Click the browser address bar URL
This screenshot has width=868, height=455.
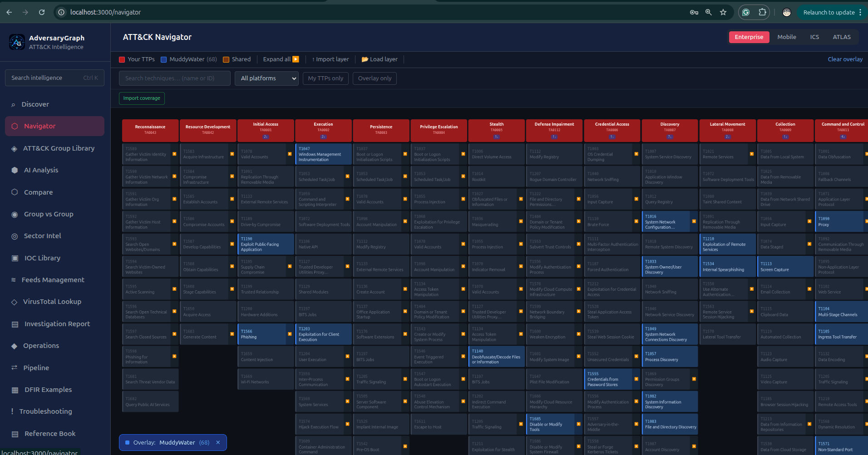click(105, 12)
